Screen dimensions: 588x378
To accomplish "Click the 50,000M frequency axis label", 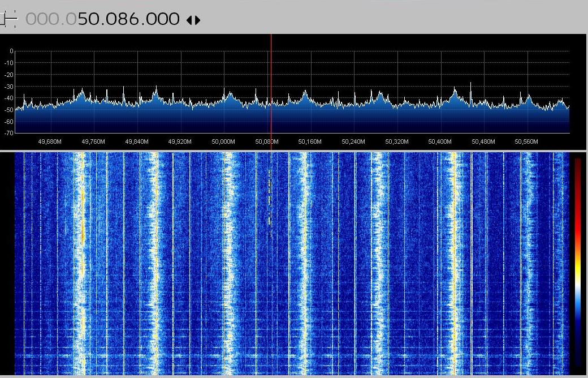I will (x=223, y=141).
